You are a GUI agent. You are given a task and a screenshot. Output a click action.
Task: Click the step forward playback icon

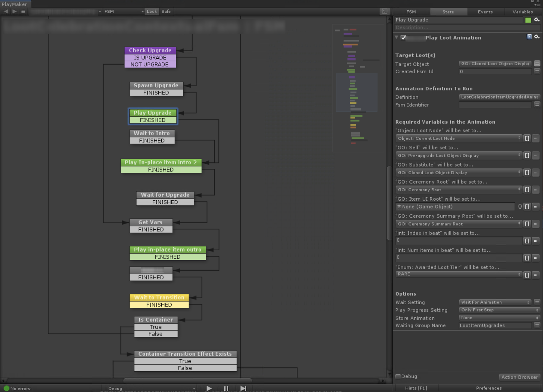(243, 388)
